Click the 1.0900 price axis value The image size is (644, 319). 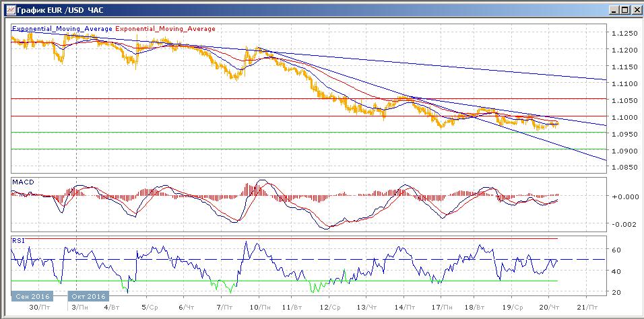point(623,151)
